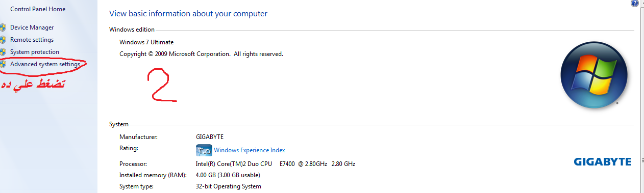Screen dimensions: 644x193
Task: Click the Remote settings shield icon
Action: coord(3,40)
